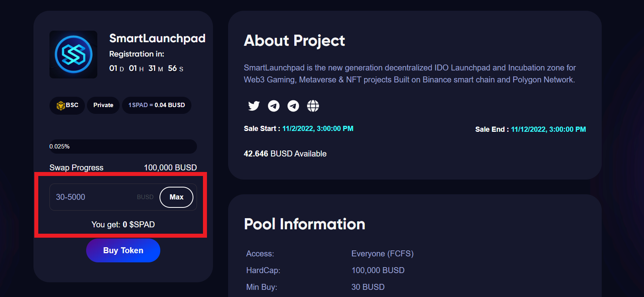Click the Everyone (FCFS) value

click(x=382, y=254)
